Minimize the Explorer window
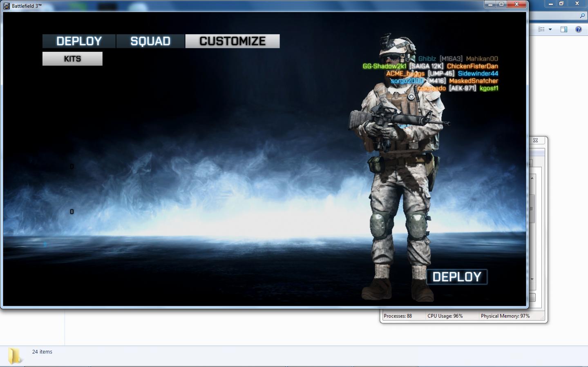This screenshot has width=588, height=367. 551,4
